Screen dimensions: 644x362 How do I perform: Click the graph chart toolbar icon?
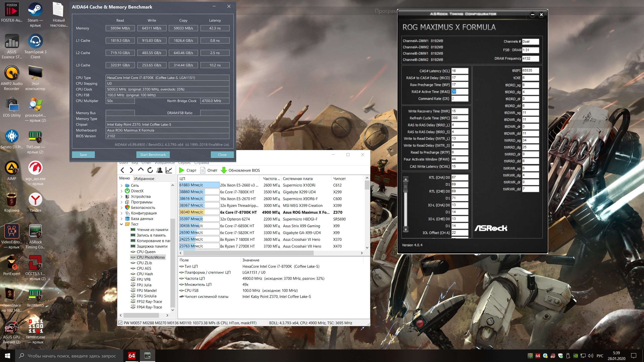coord(169,170)
